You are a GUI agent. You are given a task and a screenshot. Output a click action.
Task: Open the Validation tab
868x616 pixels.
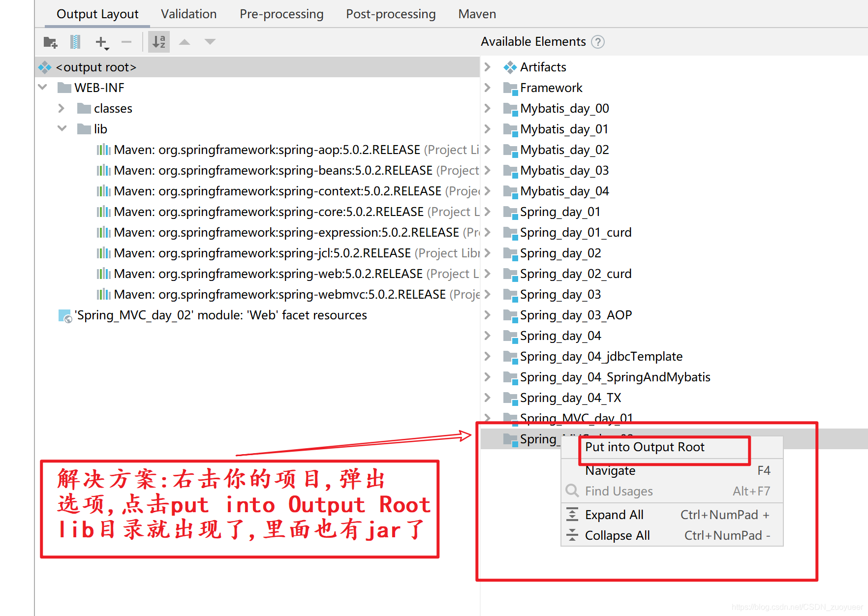[x=189, y=14]
